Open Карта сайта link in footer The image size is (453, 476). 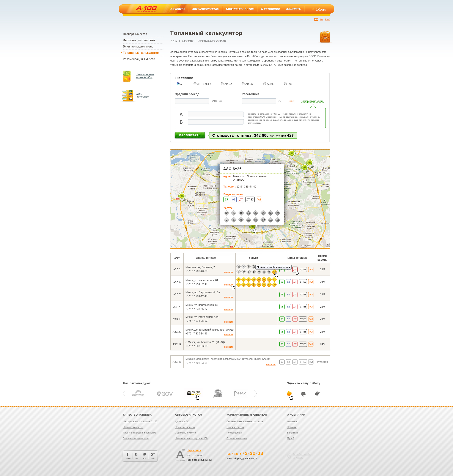tap(194, 450)
